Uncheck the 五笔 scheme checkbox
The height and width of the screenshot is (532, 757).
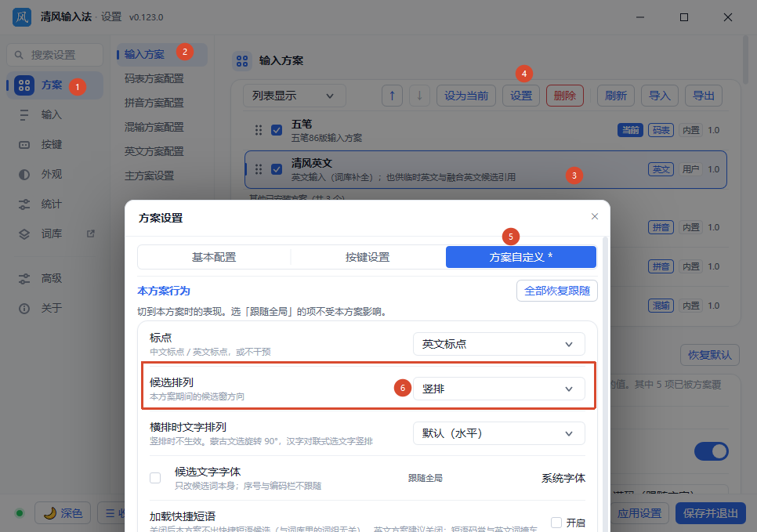click(277, 130)
